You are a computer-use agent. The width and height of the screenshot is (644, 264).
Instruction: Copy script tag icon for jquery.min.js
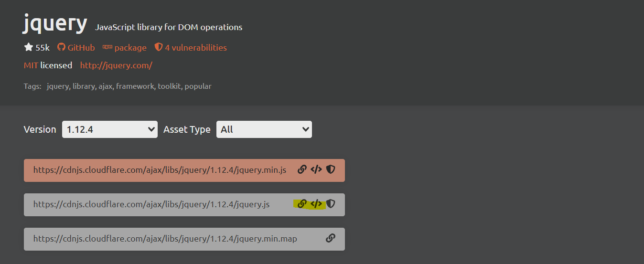(316, 169)
